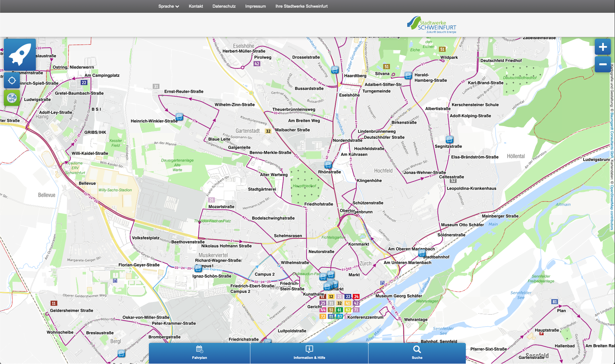This screenshot has width=615, height=364.
Task: Click the Impressum link
Action: tap(255, 6)
